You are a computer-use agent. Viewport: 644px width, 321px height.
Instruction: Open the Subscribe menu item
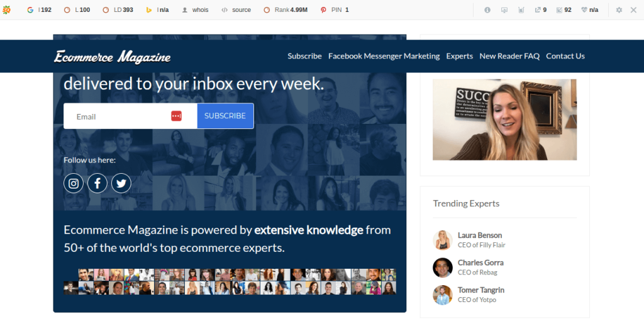pos(305,56)
